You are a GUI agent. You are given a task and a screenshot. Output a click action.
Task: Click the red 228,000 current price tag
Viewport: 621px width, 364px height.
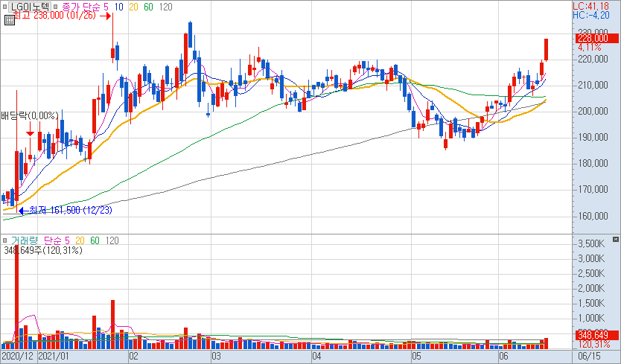click(x=596, y=38)
